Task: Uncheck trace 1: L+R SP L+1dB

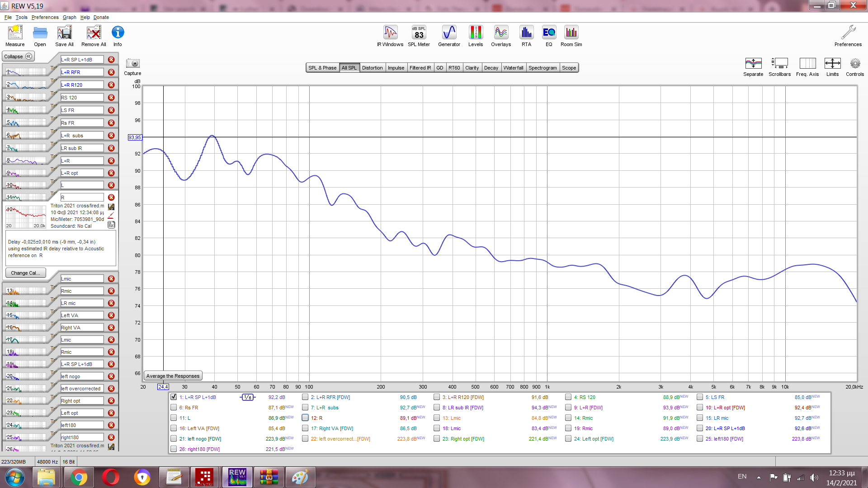Action: 174,397
